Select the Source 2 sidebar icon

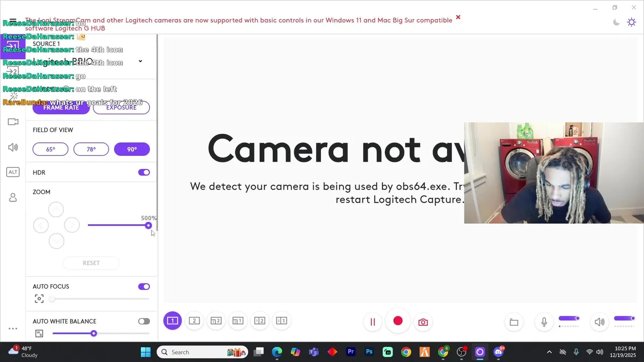pos(13,71)
